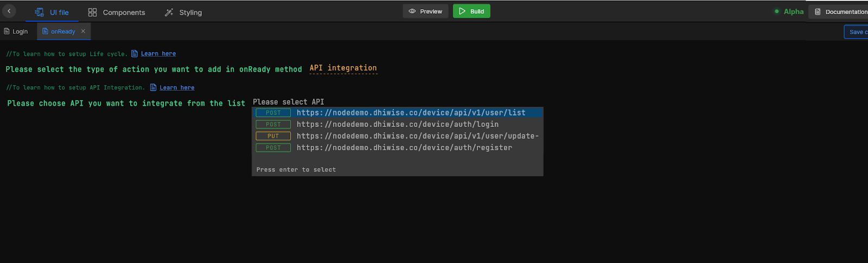Click 'Press enter to select' hint text
868x263 pixels.
coord(296,170)
